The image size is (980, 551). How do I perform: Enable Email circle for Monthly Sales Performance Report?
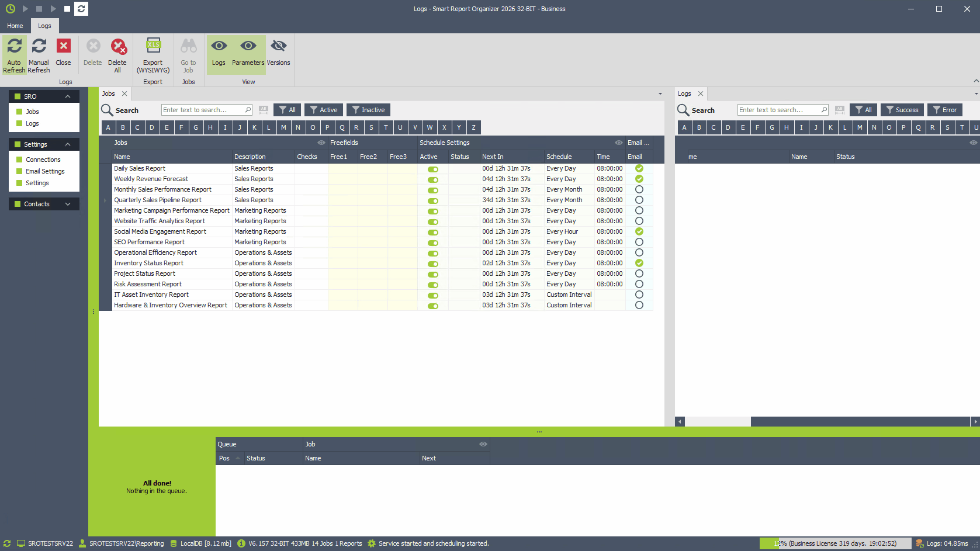(639, 189)
